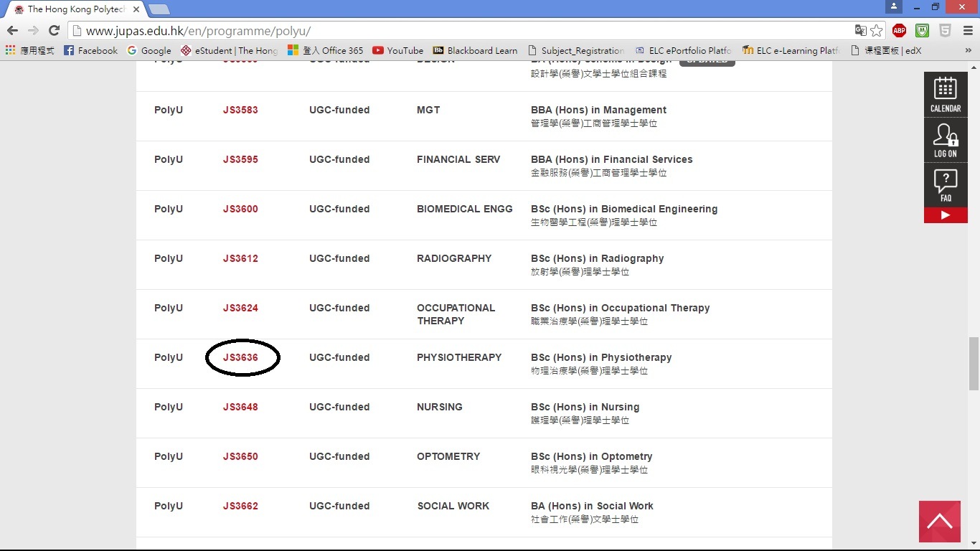980x551 pixels.
Task: Open programme code JS3648
Action: point(240,407)
